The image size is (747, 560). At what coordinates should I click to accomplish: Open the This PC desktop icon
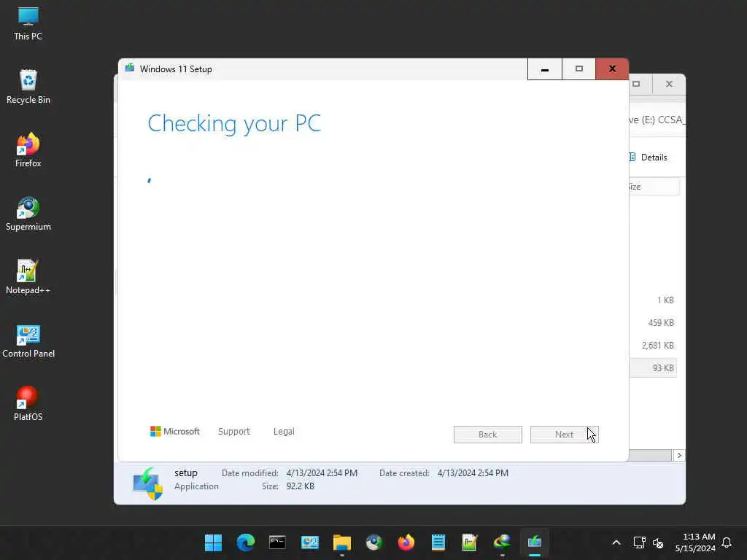28,24
